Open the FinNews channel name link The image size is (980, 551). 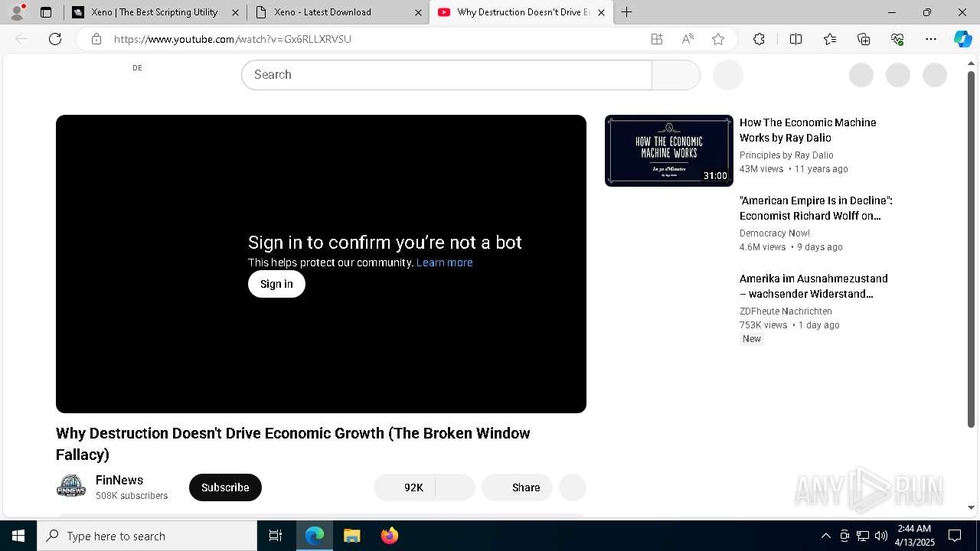(119, 480)
